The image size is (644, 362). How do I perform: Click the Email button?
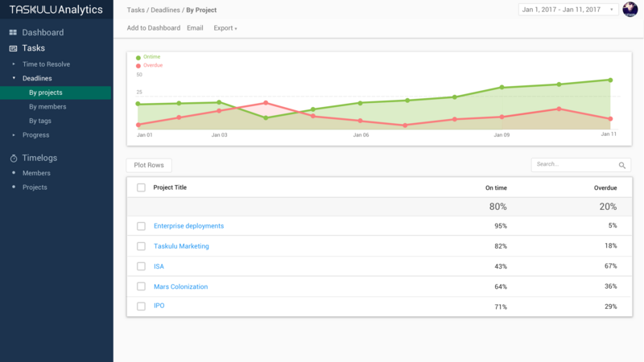click(195, 28)
